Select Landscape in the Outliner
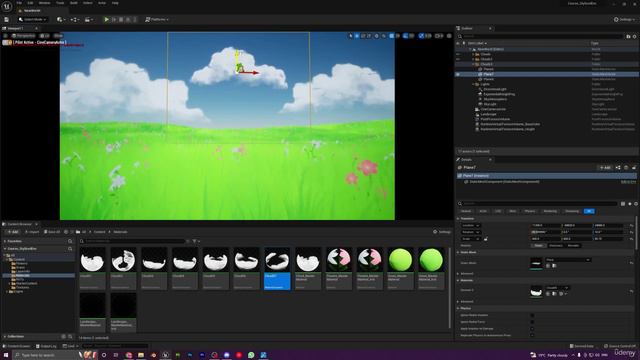The height and width of the screenshot is (360, 640). [x=488, y=114]
